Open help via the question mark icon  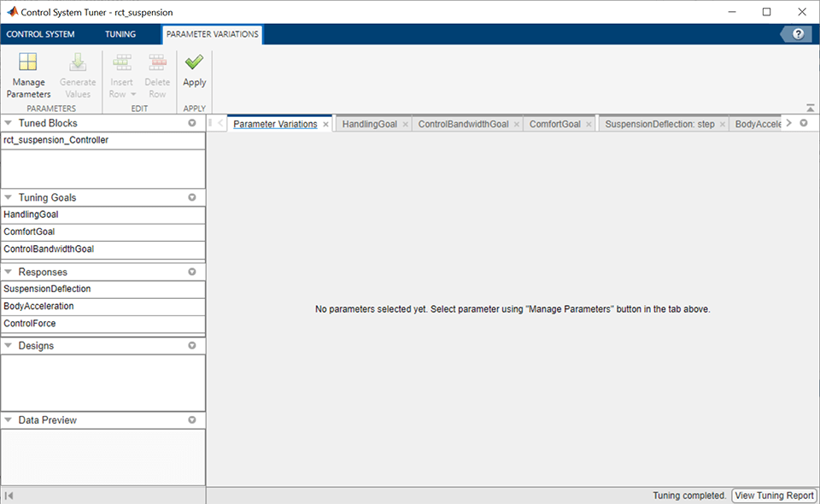click(798, 34)
